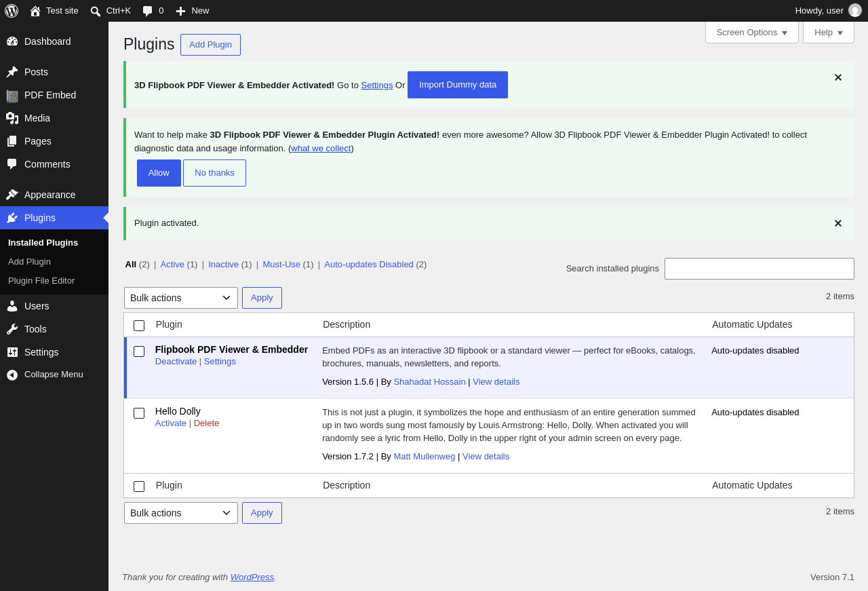The height and width of the screenshot is (591, 868).
Task: Click the Tools wrench icon in the sidebar
Action: coord(12,329)
